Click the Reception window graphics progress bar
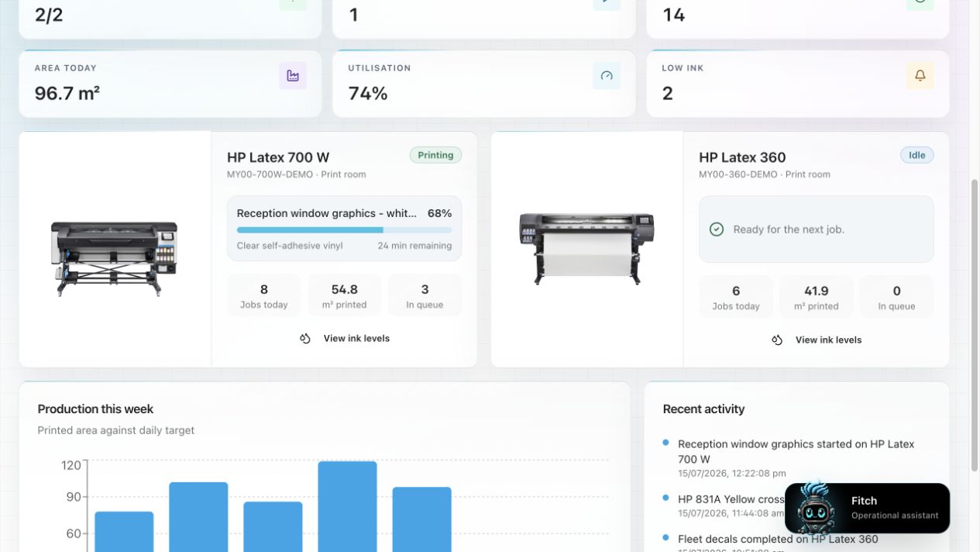 point(344,230)
